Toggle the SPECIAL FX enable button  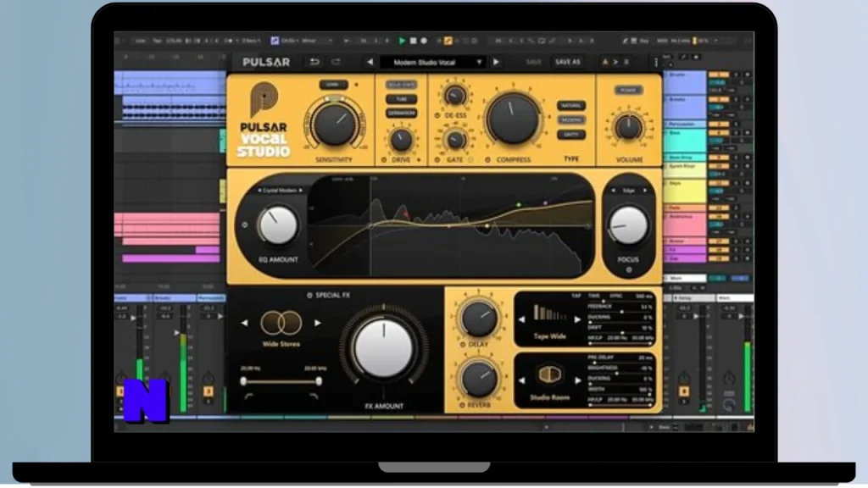(309, 296)
